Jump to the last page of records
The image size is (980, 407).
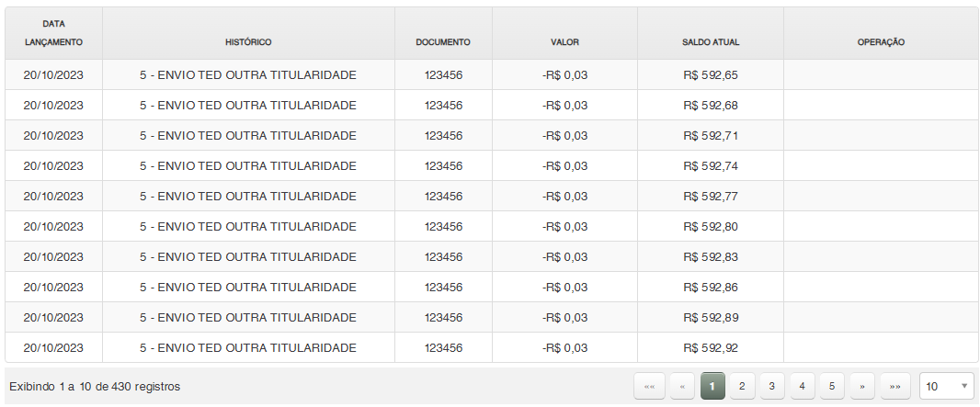(895, 387)
